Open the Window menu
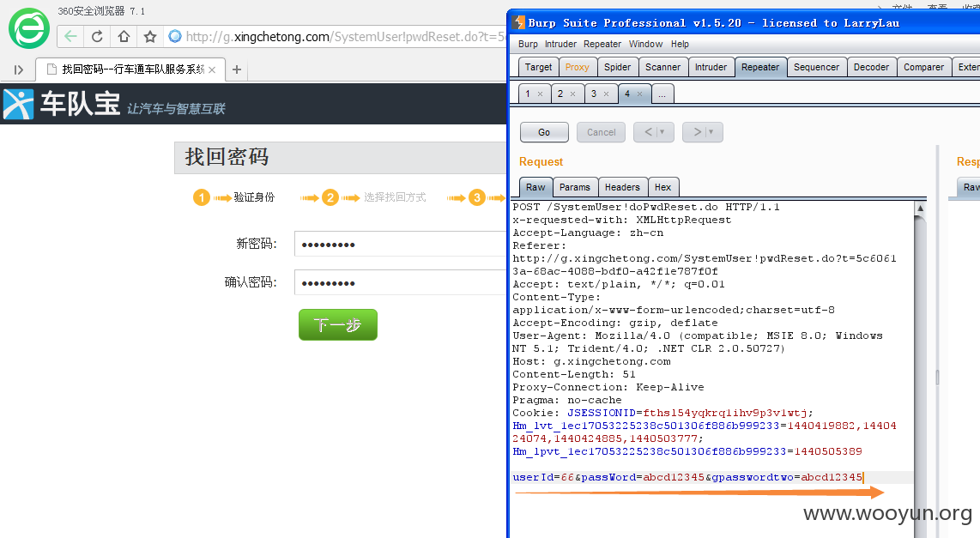Screen dimensions: 980x538 click(645, 45)
